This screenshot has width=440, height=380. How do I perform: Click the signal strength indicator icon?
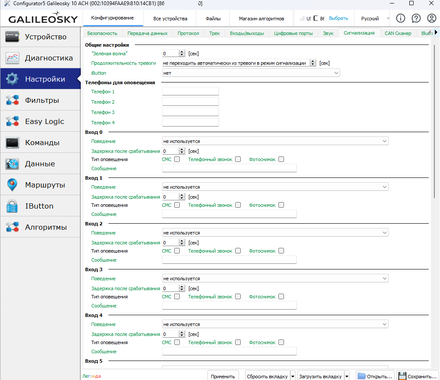pos(302,18)
